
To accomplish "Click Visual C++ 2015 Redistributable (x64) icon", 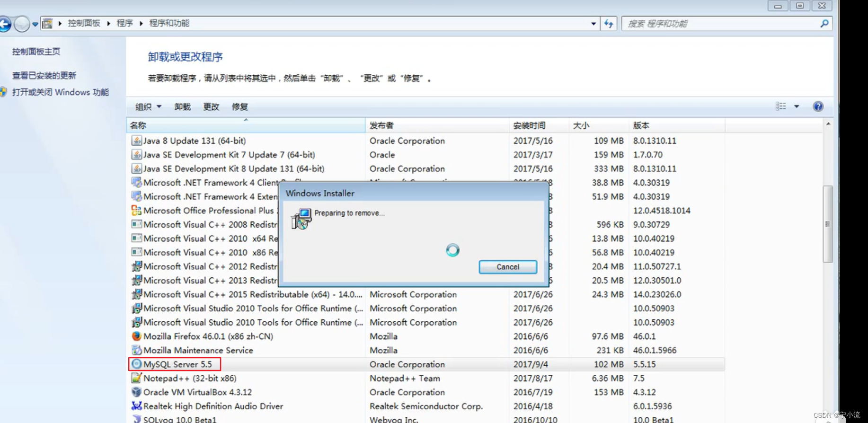I will [136, 294].
